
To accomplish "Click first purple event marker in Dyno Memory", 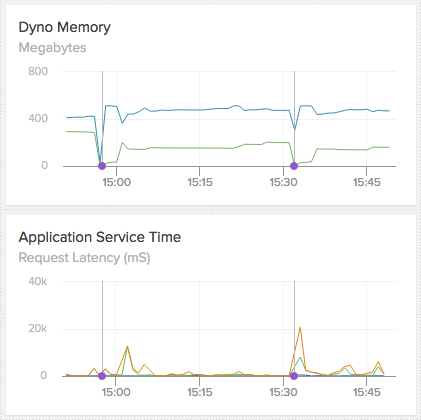I will (x=102, y=166).
